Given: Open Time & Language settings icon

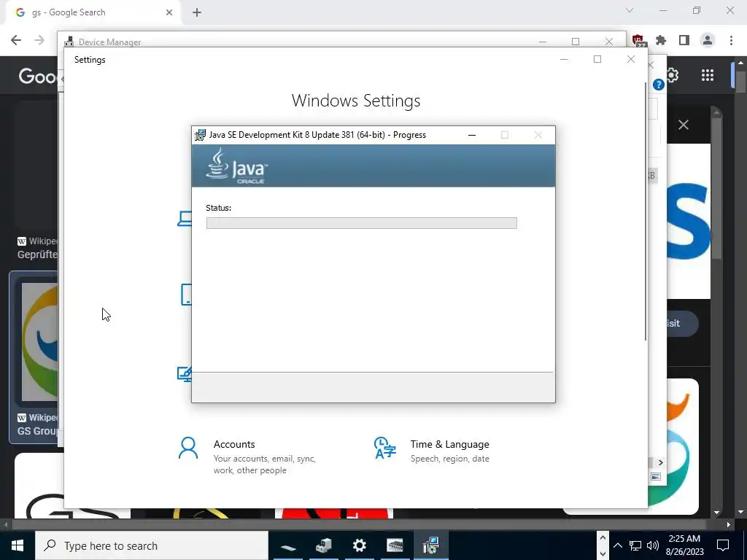Looking at the screenshot, I should (385, 448).
